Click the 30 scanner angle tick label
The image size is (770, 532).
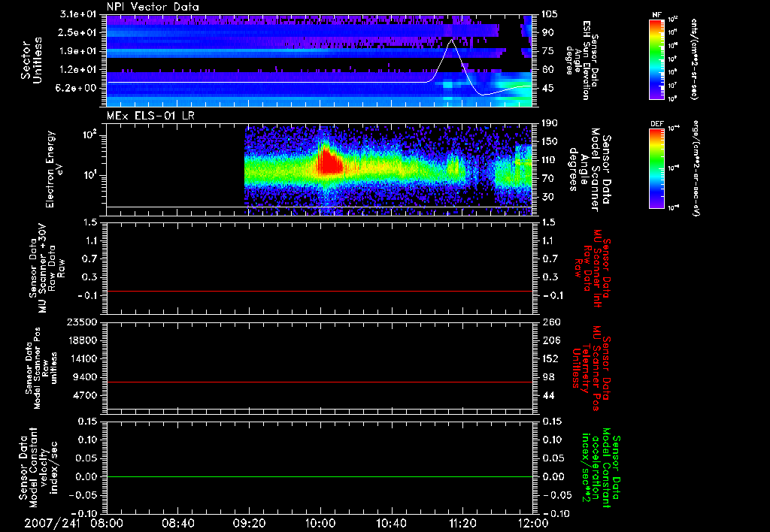click(x=547, y=198)
